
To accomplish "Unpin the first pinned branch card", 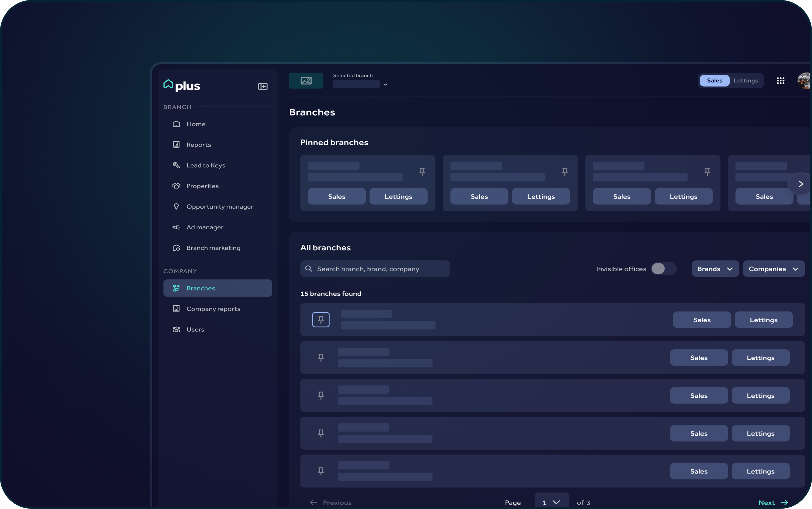I will (x=422, y=172).
